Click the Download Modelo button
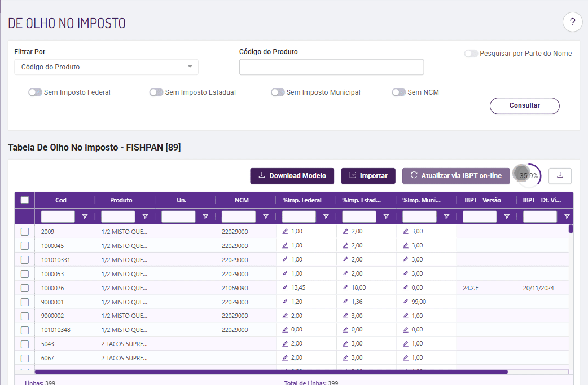This screenshot has width=588, height=385. click(292, 176)
